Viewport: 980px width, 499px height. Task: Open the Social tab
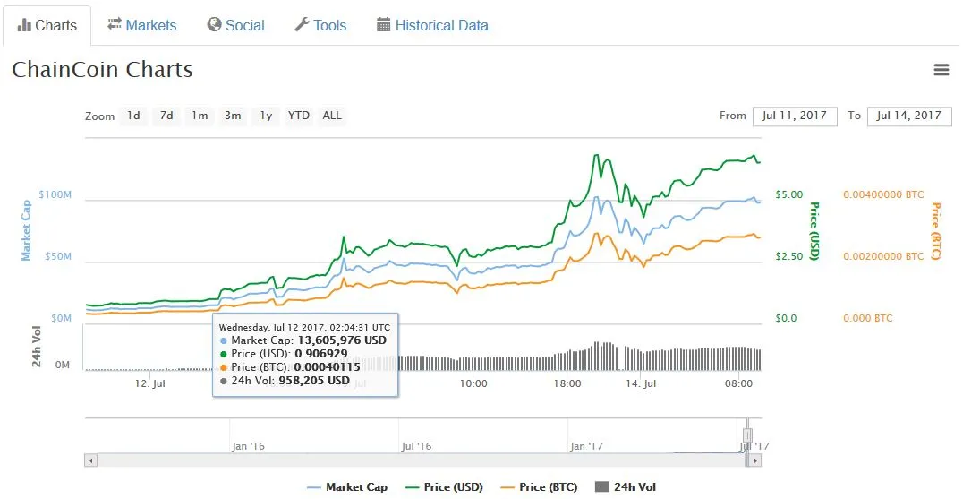pos(236,26)
